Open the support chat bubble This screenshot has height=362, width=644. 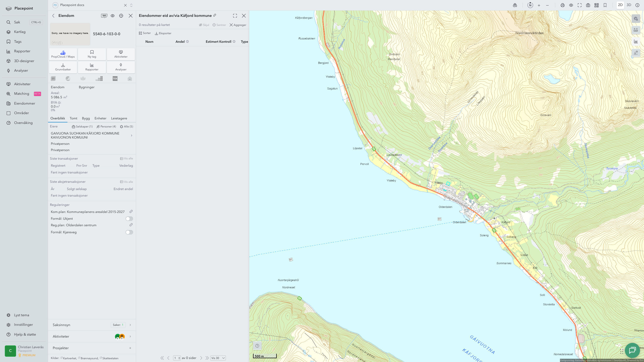tap(632, 350)
